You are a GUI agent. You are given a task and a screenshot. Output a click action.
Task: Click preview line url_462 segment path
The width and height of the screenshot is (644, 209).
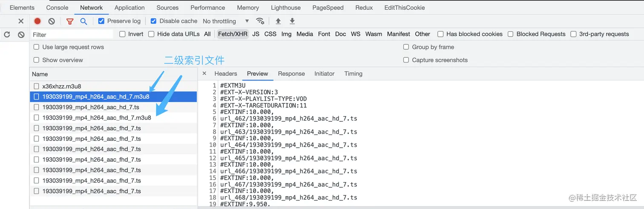coord(288,118)
